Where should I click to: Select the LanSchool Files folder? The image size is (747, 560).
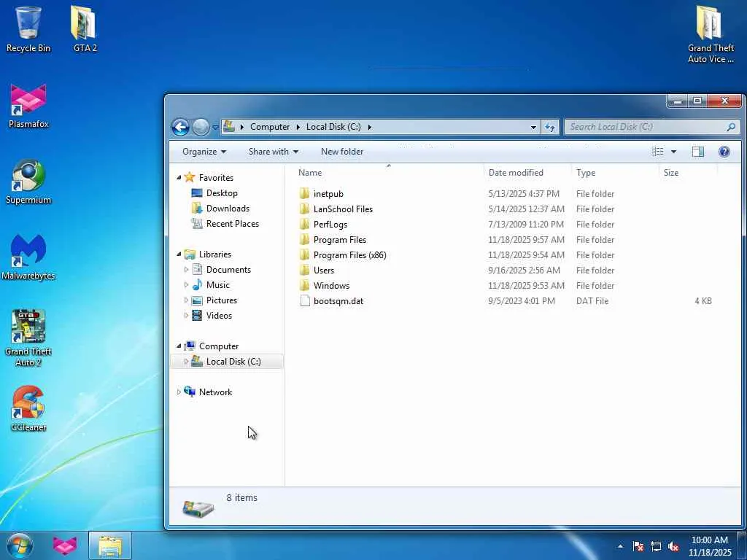pyautogui.click(x=343, y=209)
